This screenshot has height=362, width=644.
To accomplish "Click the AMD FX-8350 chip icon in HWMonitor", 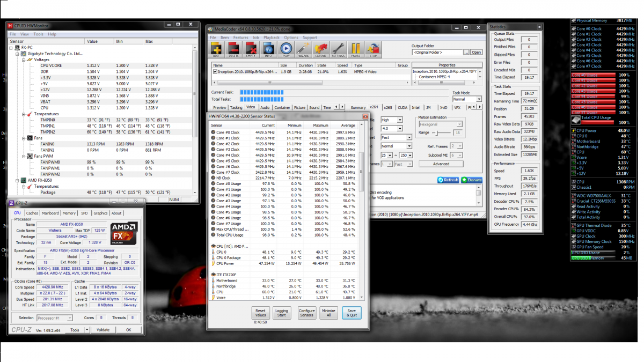I will click(x=24, y=180).
